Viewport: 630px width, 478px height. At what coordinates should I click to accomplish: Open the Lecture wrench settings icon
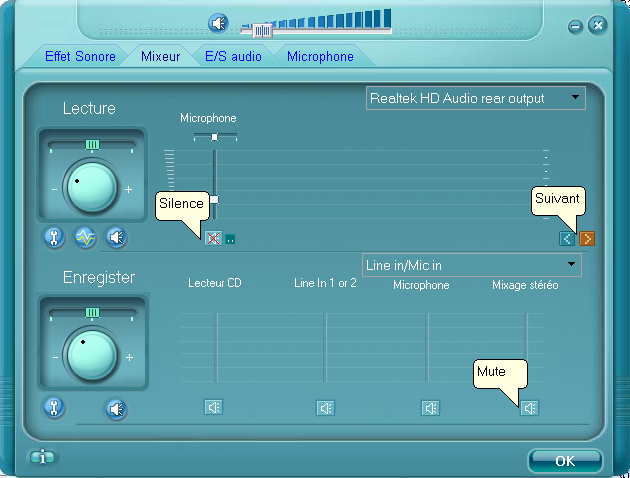(x=54, y=237)
